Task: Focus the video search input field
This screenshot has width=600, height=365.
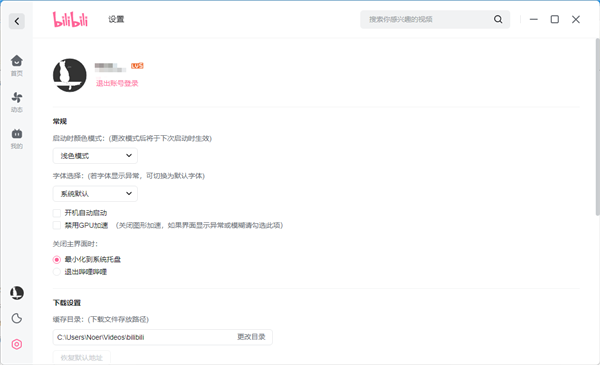Action: 435,19
